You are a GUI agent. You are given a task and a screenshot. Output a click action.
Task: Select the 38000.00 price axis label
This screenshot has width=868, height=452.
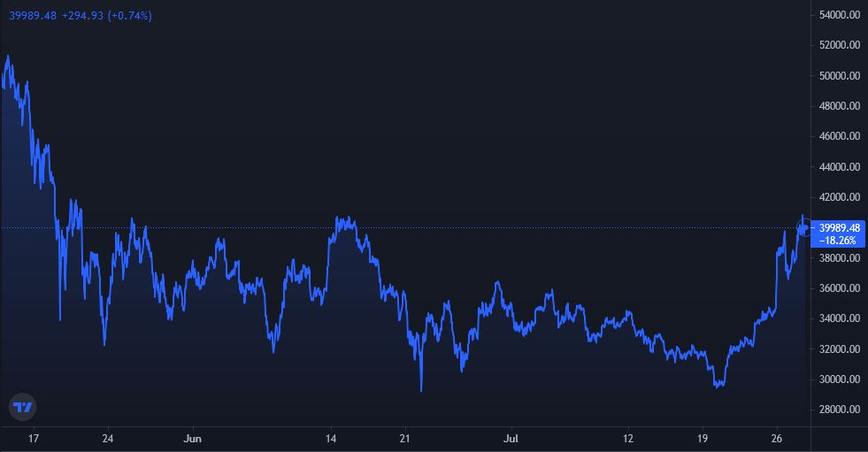839,257
